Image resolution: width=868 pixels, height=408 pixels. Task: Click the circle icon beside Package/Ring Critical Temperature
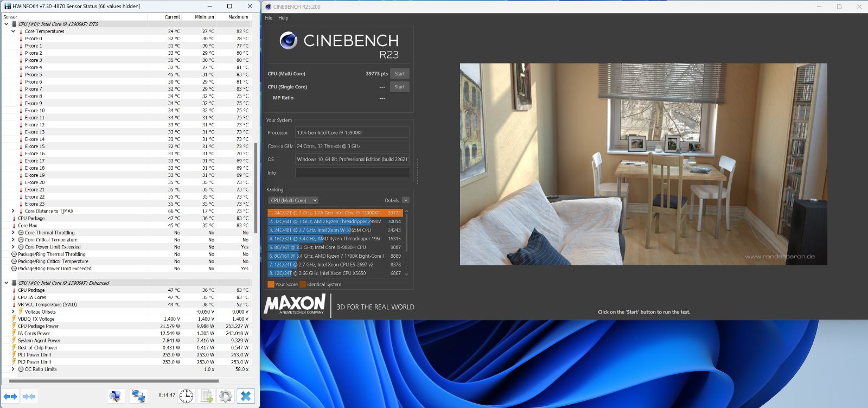pos(15,262)
